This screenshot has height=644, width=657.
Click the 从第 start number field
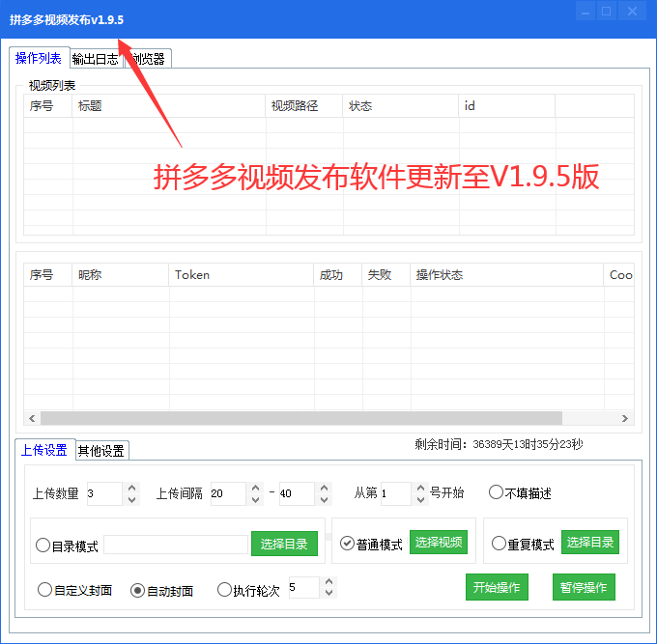pos(396,493)
